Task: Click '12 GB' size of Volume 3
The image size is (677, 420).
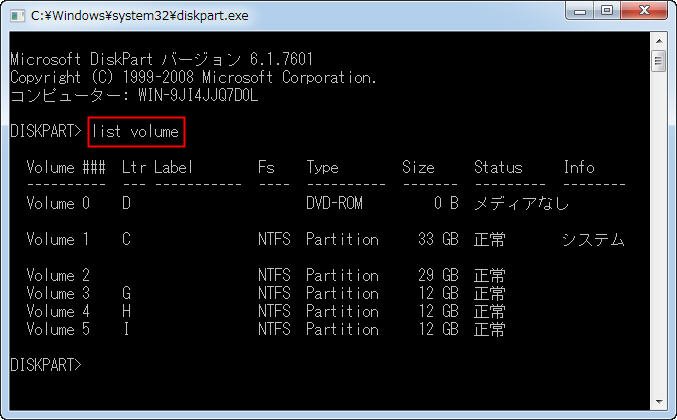Action: tap(438, 293)
